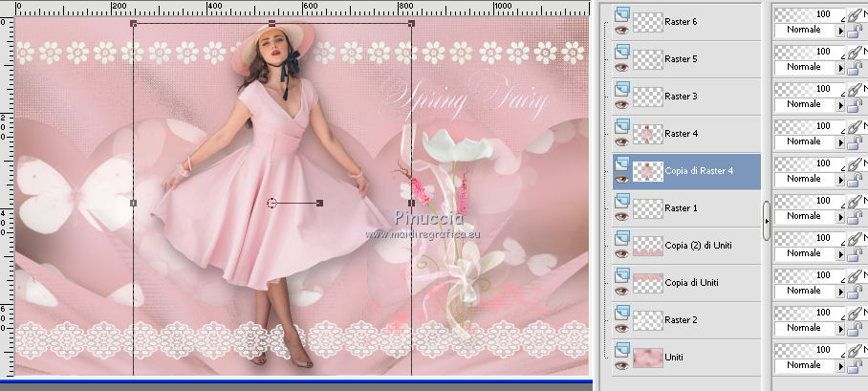Toggle the transparency lock for Copia di Raster 4

tap(855, 180)
